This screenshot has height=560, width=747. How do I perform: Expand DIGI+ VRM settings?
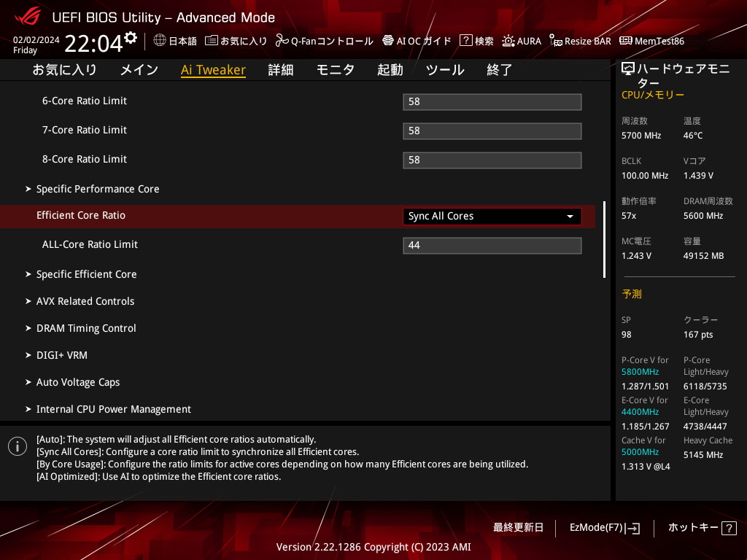62,355
